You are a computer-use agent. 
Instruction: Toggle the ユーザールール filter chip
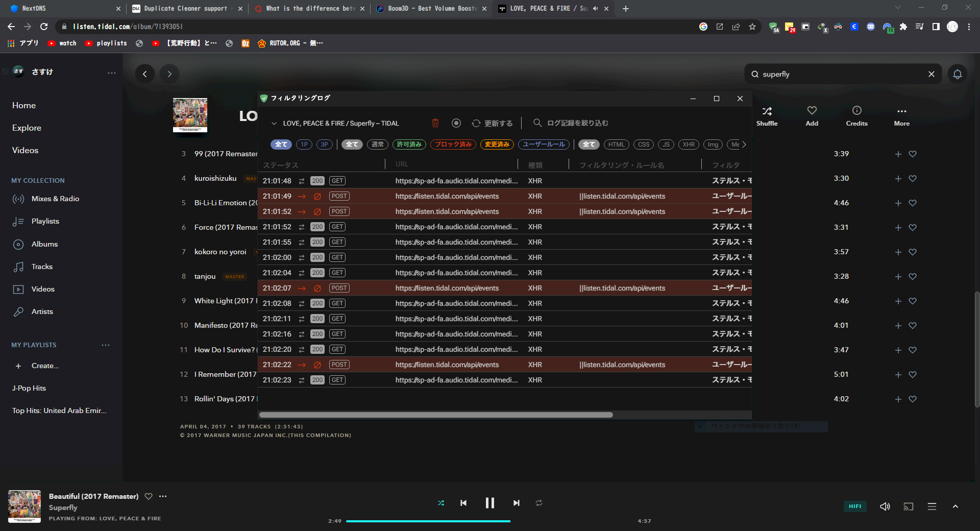544,144
